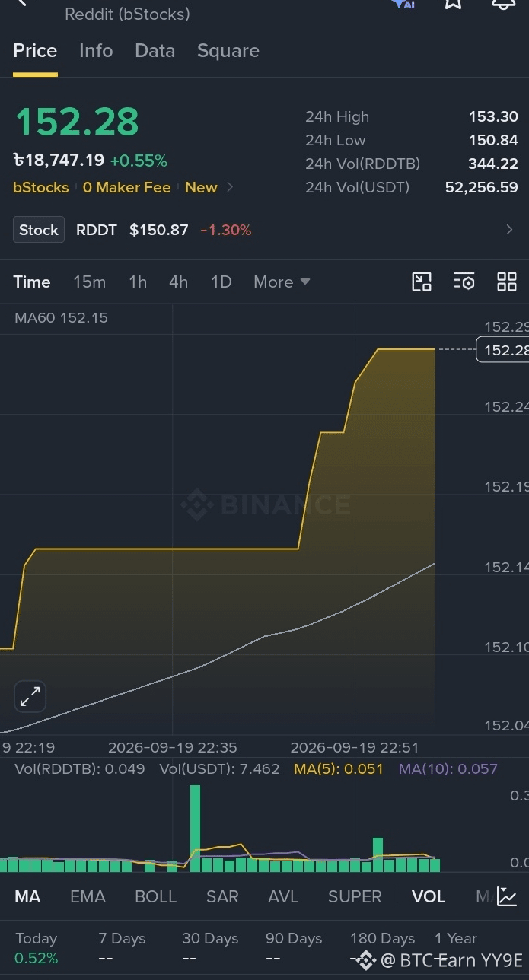Screen dimensions: 529x980
Task: Select the 1D timeframe
Action: click(221, 282)
